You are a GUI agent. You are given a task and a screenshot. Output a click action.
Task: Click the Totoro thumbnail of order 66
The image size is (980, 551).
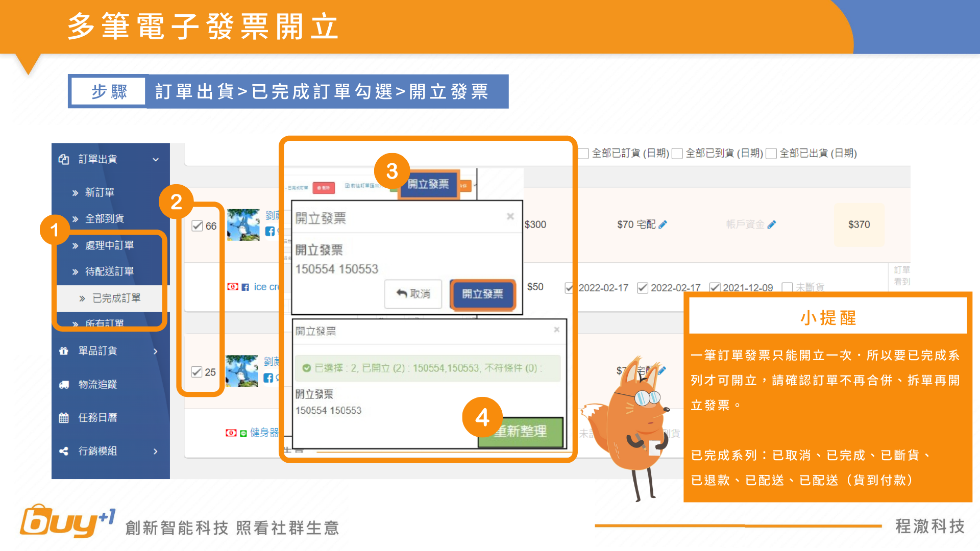point(243,225)
